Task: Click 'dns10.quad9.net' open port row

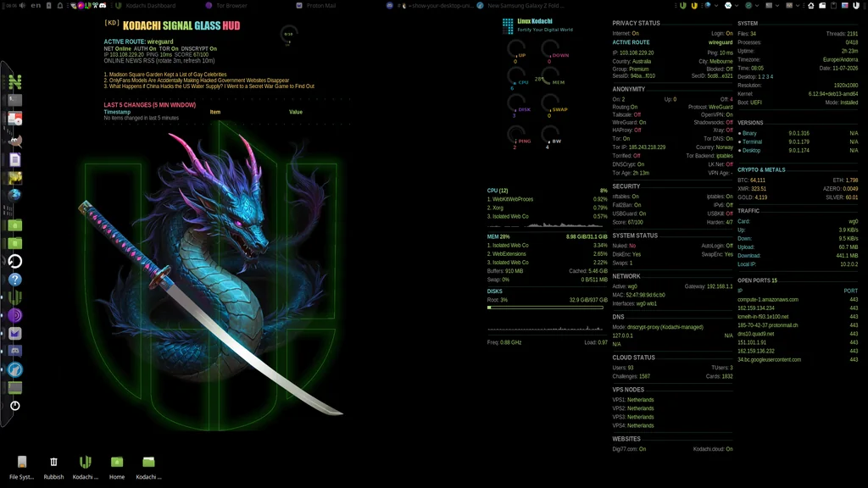Action: coord(798,334)
